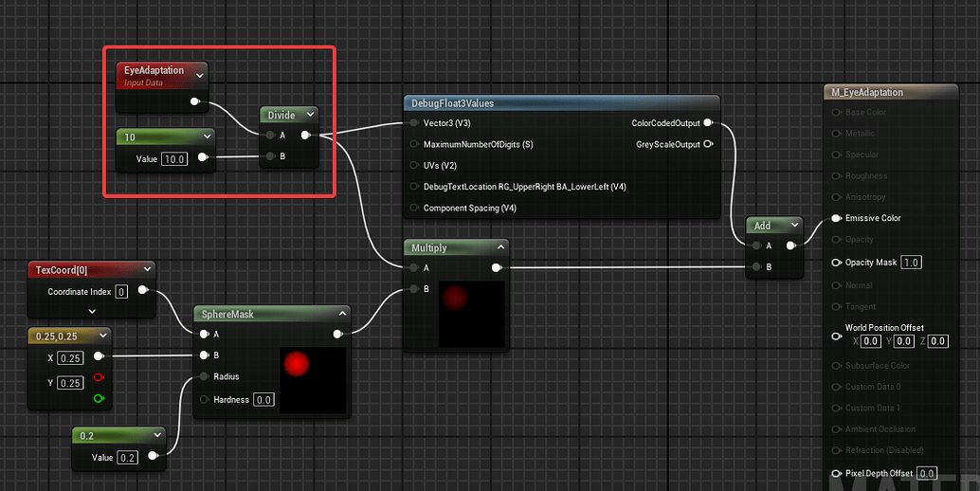
Task: Click the SphereMask A input pin
Action: point(204,335)
